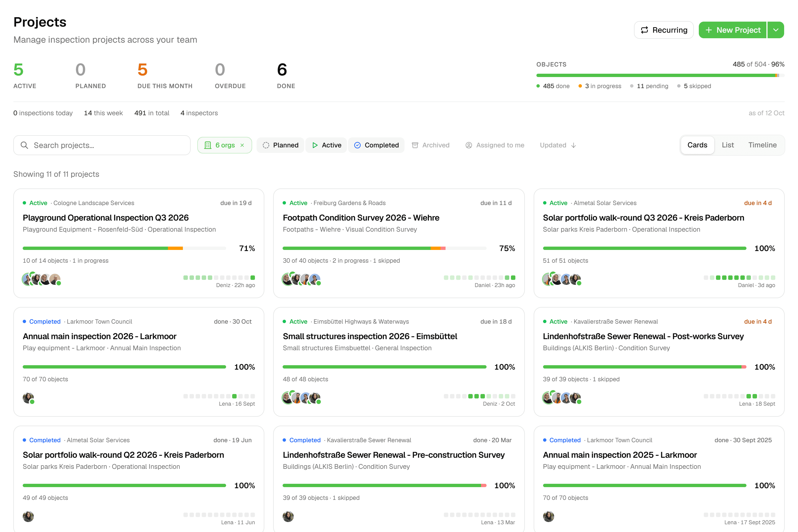The image size is (798, 532).
Task: Click activity squares above Daniel · 3d ago
Action: pos(740,278)
